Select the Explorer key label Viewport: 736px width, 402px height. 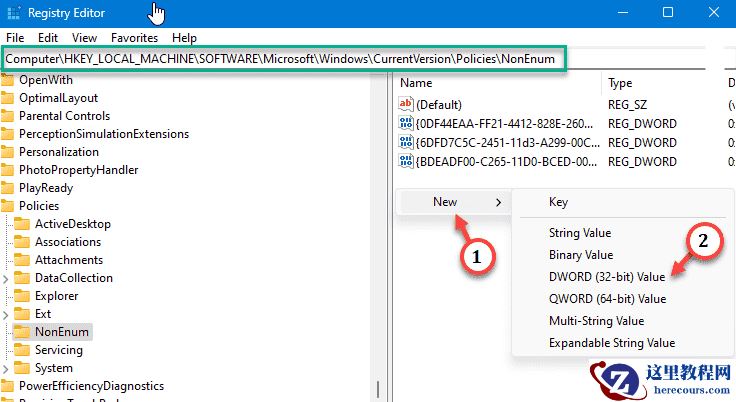click(x=57, y=296)
